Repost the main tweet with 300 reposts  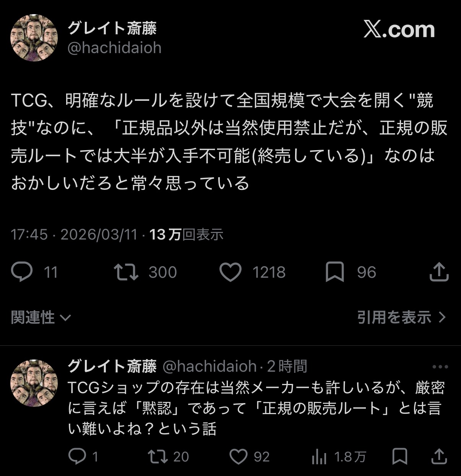(x=126, y=272)
